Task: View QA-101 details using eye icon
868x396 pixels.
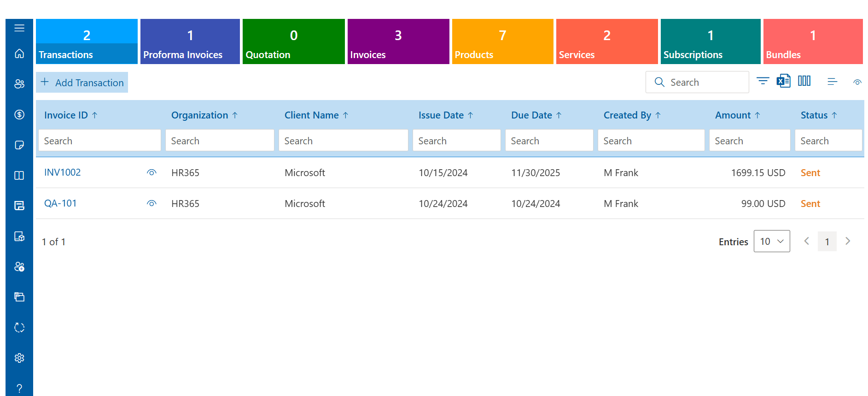Action: (151, 203)
